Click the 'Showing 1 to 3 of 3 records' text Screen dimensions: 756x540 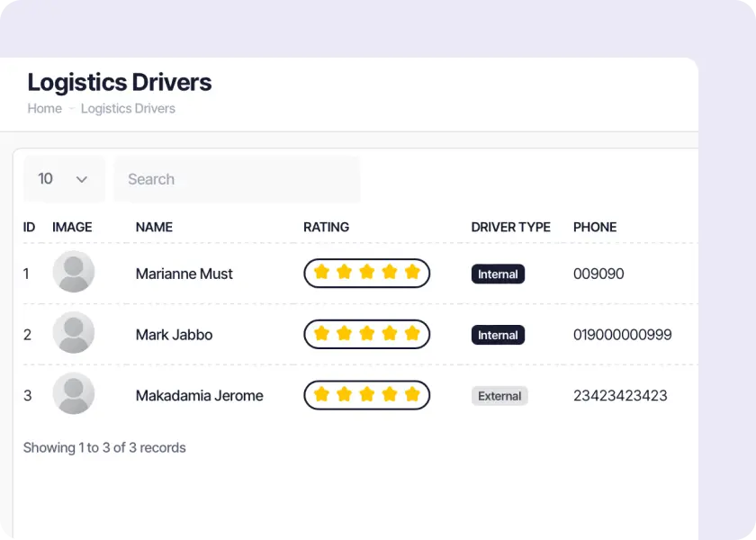pyautogui.click(x=104, y=448)
